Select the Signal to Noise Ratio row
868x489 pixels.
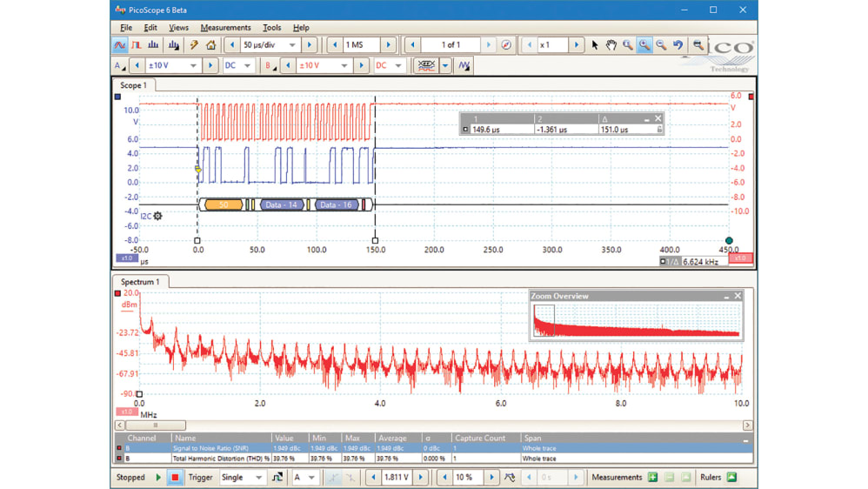(433, 449)
